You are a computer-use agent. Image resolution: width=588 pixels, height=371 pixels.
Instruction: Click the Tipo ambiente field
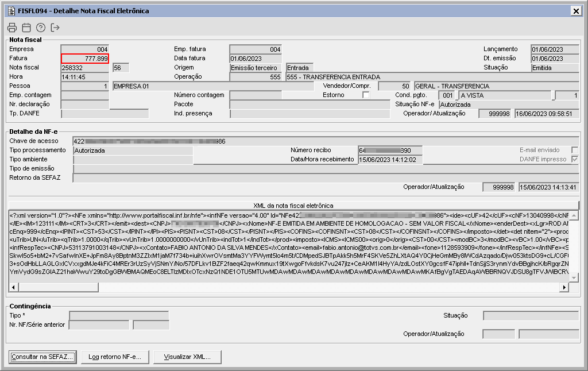133,160
